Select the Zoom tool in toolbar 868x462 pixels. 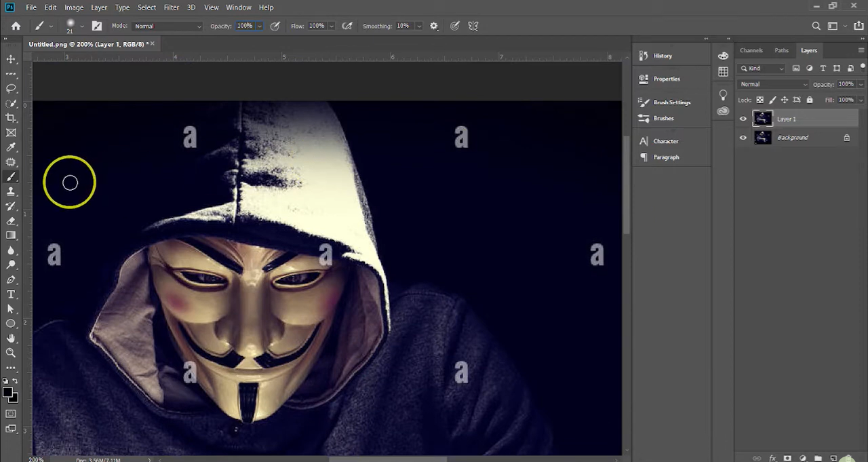click(11, 353)
